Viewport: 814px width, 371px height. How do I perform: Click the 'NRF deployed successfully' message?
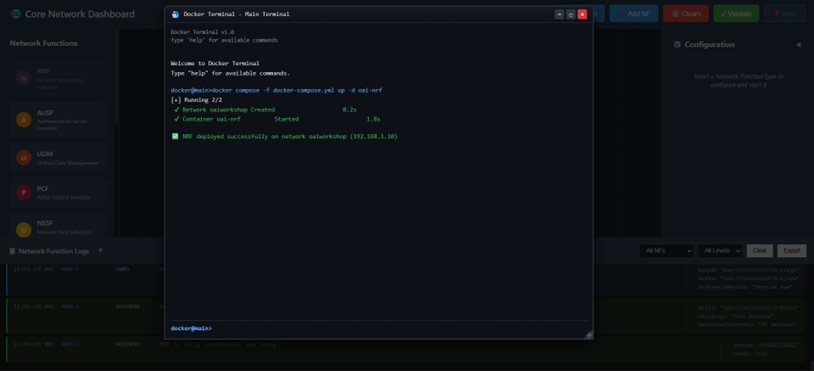coord(290,136)
